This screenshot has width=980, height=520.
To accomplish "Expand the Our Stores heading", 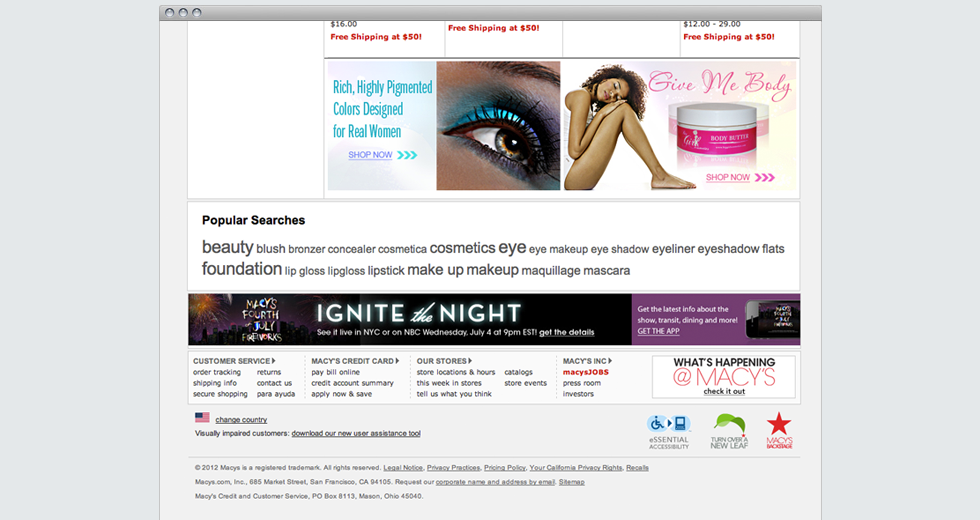I will [x=444, y=361].
